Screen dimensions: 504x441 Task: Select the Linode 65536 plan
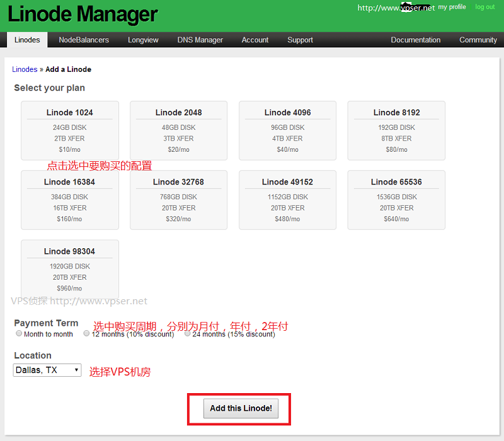396,200
